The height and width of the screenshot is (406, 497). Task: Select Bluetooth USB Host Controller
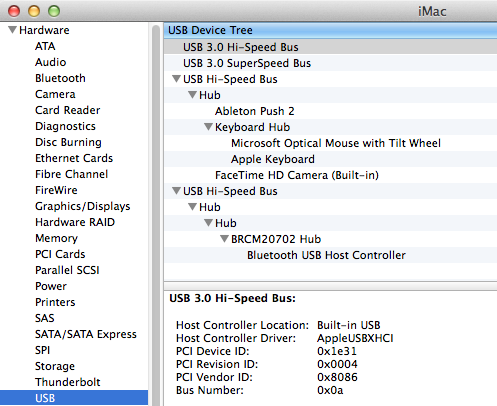(x=326, y=255)
